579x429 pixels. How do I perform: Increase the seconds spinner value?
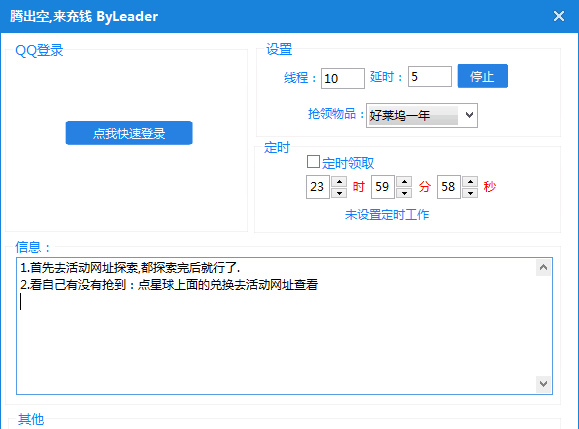tap(470, 182)
